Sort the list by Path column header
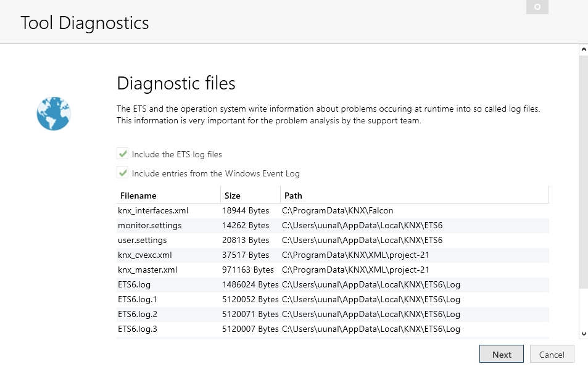Viewport: 588px width, 367px height. click(x=415, y=196)
